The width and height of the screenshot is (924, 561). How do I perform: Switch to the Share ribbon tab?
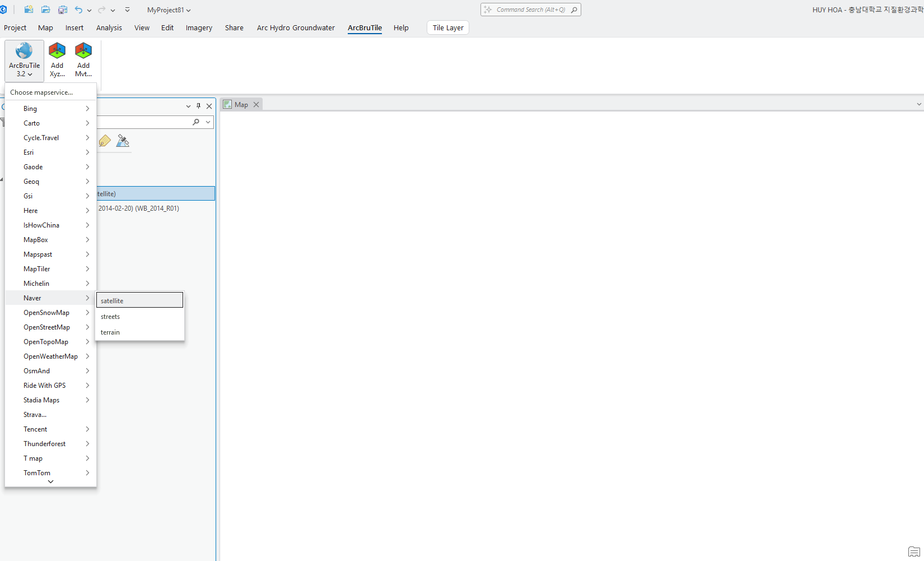point(234,27)
